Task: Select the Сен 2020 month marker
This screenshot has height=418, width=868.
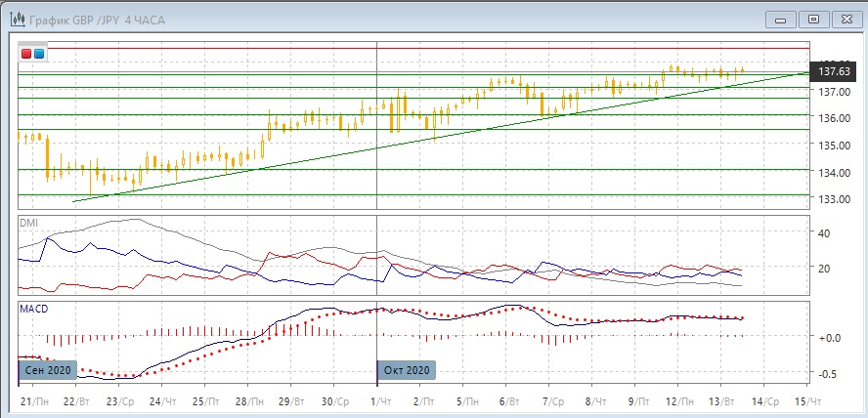Action: [45, 371]
